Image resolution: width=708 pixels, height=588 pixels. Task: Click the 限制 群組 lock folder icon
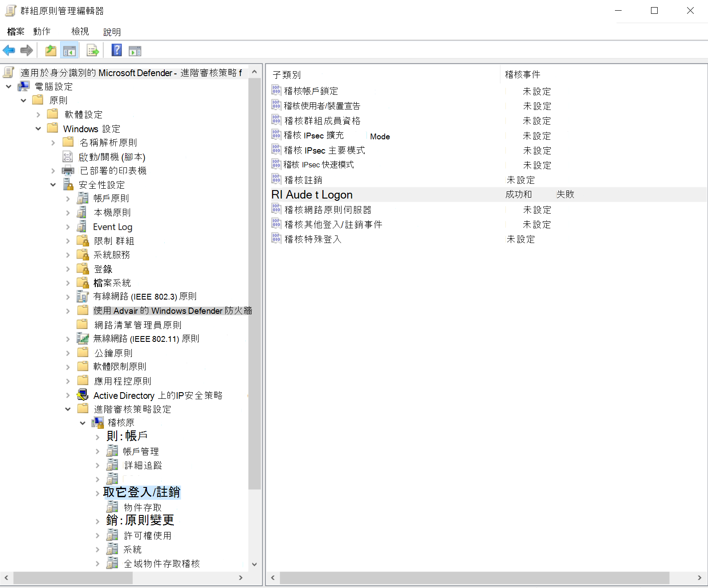82,240
